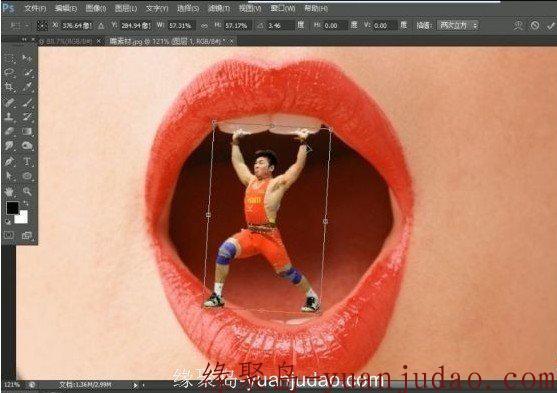The image size is (557, 393).
Task: Collapse the toolbox with the double-arrow
Action: coord(25,39)
